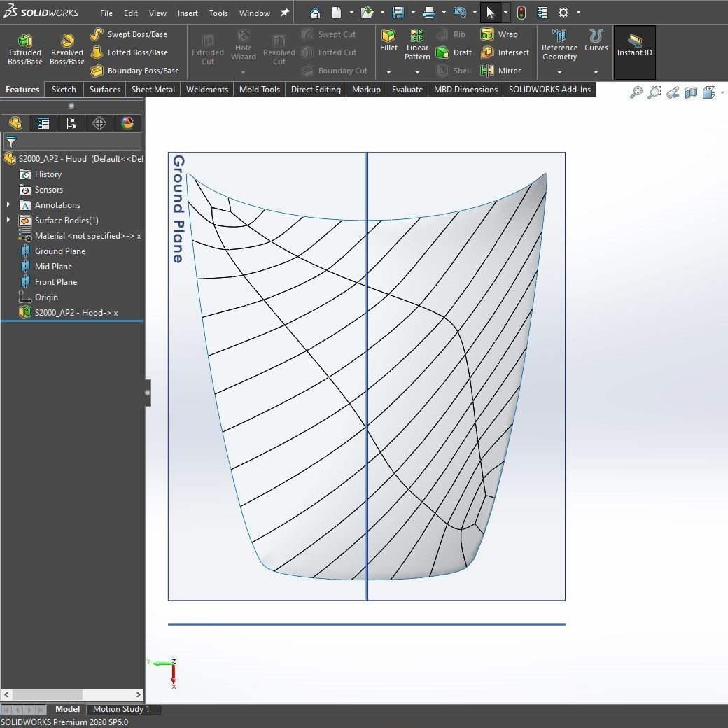Open the DisplayManager tab
728x728 pixels.
click(127, 123)
